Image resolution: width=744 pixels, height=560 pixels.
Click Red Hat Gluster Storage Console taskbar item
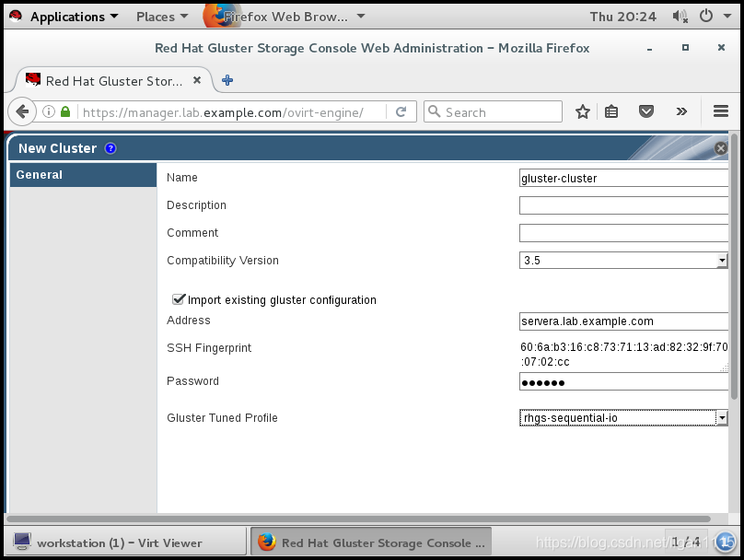[x=371, y=542]
